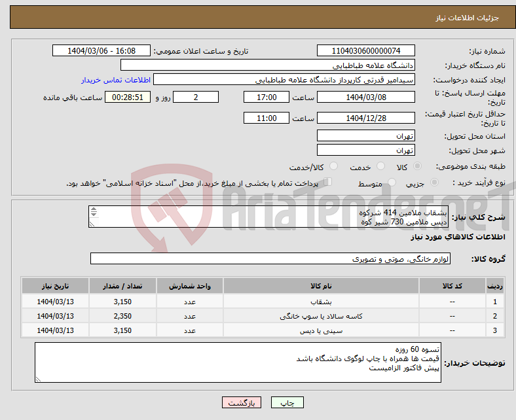Click the شهر محل تحویل field تهران
The image size is (516, 420).
tap(365, 150)
